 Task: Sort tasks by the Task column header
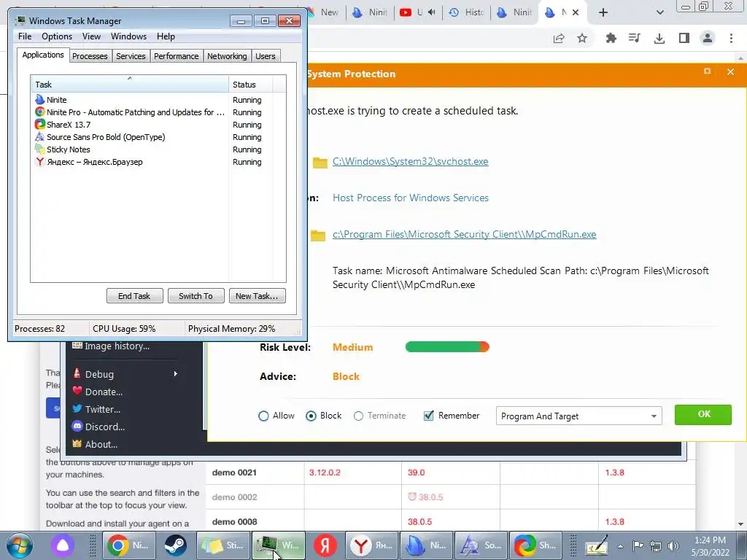pyautogui.click(x=130, y=85)
